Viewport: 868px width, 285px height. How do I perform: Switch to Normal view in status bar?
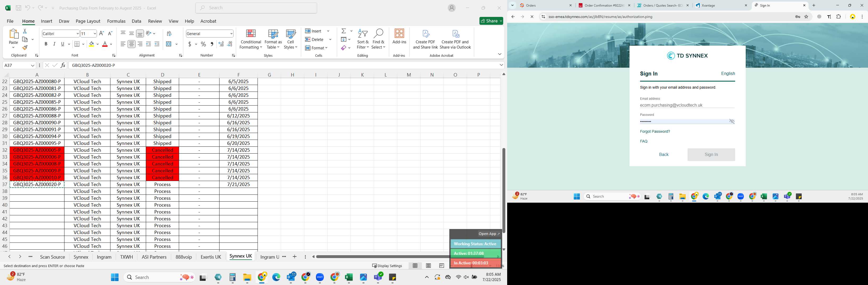(x=415, y=265)
